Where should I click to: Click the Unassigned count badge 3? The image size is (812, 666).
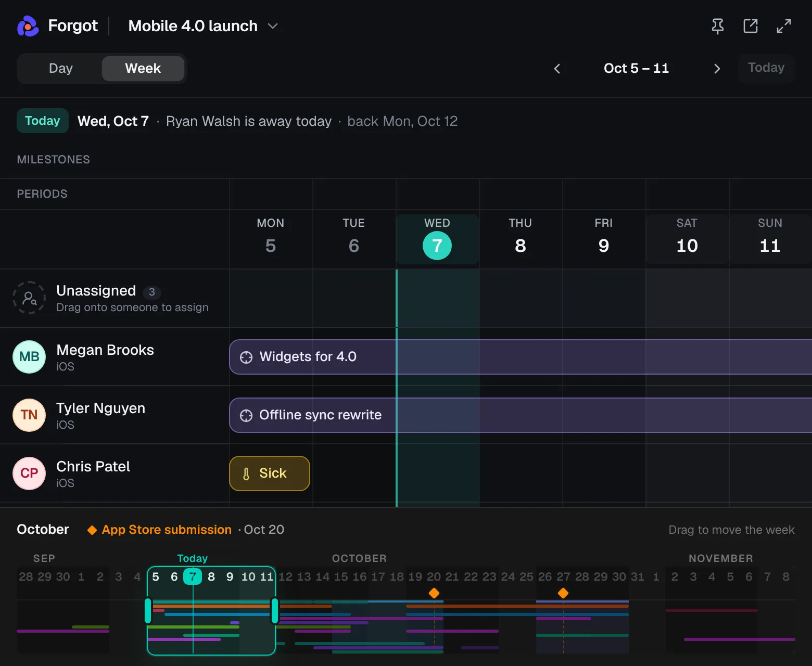point(152,292)
